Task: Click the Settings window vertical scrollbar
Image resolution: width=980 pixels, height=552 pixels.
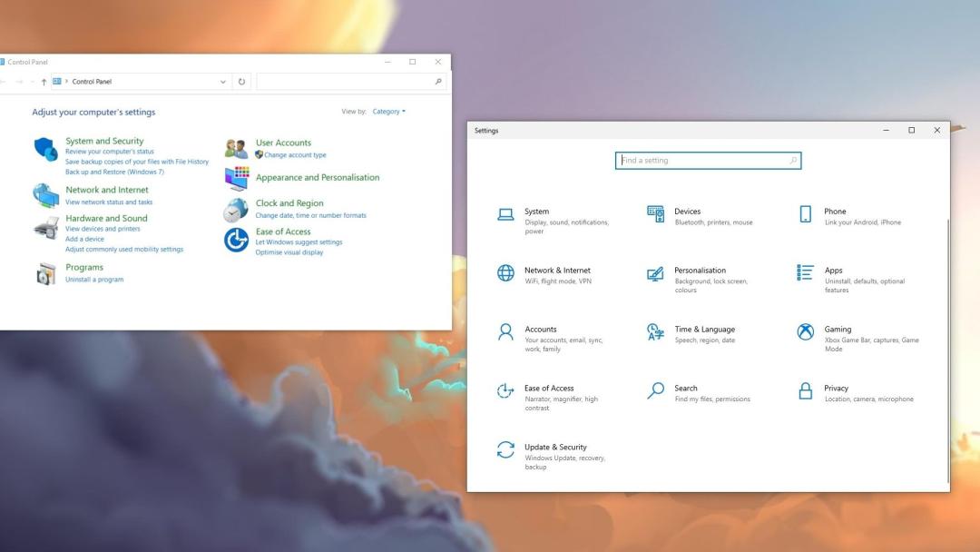Action: point(947,350)
